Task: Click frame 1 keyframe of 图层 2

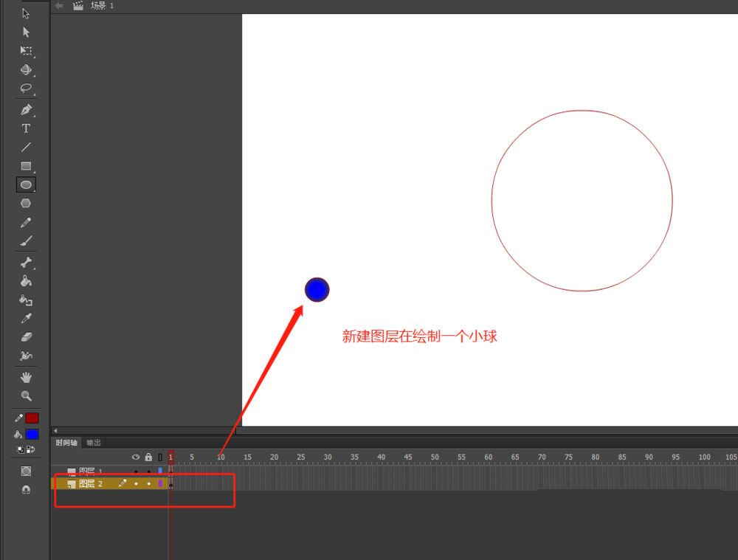Action: click(x=171, y=484)
